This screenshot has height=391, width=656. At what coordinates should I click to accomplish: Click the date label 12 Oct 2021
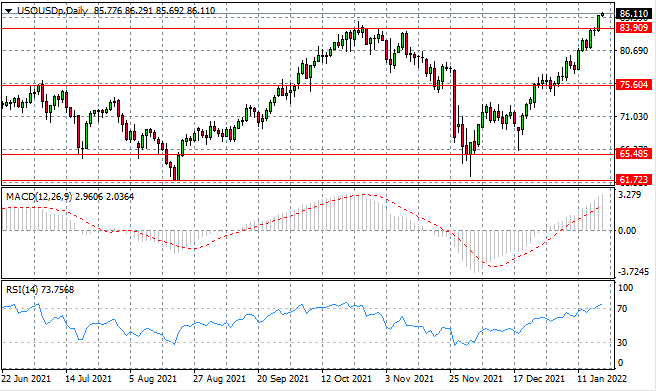click(x=346, y=379)
